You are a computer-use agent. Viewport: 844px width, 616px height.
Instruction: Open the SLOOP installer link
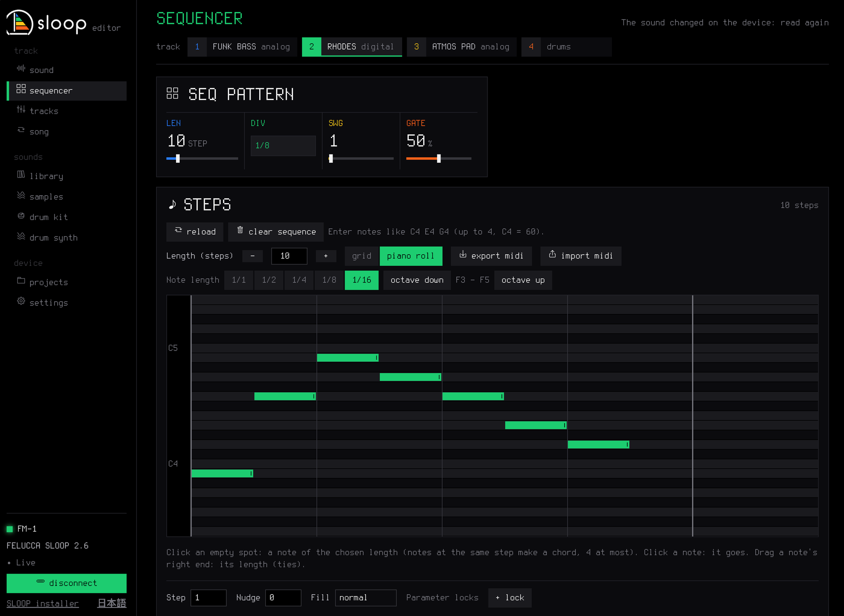(x=42, y=604)
